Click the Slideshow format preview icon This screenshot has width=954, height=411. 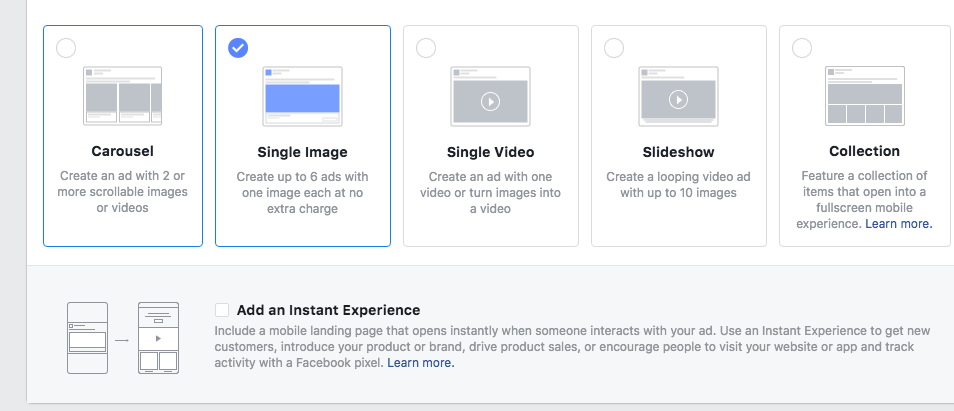click(678, 97)
